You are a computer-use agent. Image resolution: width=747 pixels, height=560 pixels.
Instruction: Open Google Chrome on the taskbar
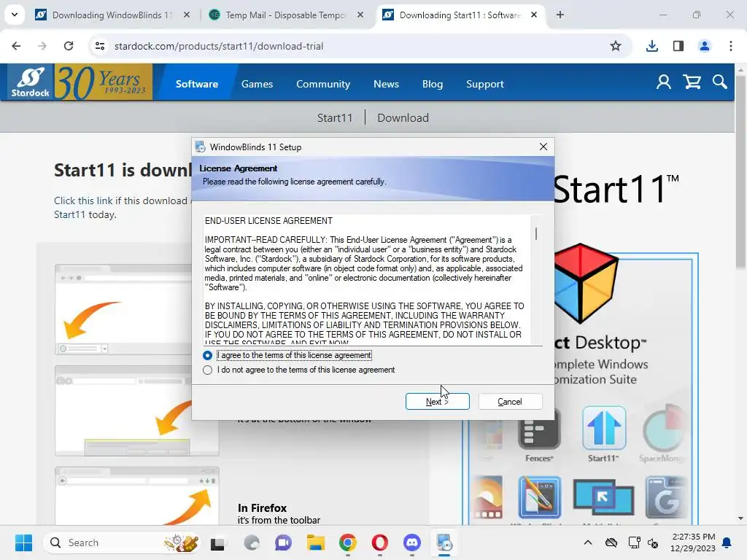point(348,542)
